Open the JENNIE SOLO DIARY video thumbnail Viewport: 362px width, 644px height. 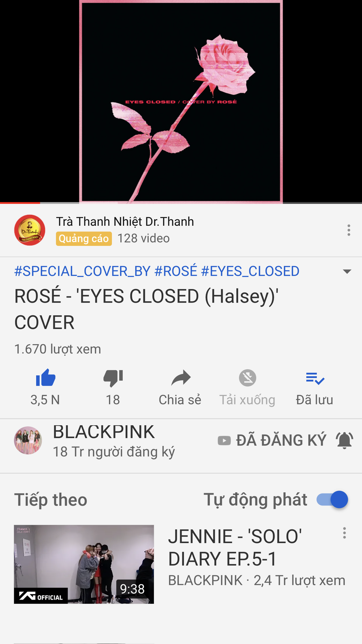pos(84,564)
